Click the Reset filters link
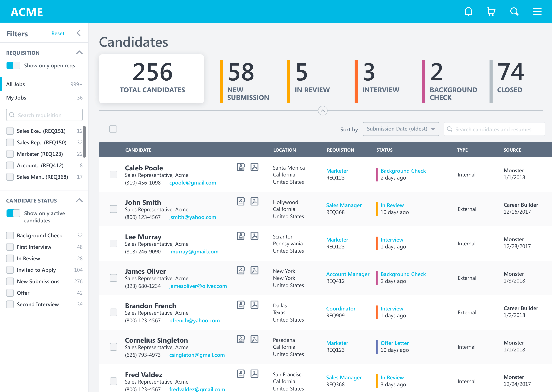 [x=58, y=33]
